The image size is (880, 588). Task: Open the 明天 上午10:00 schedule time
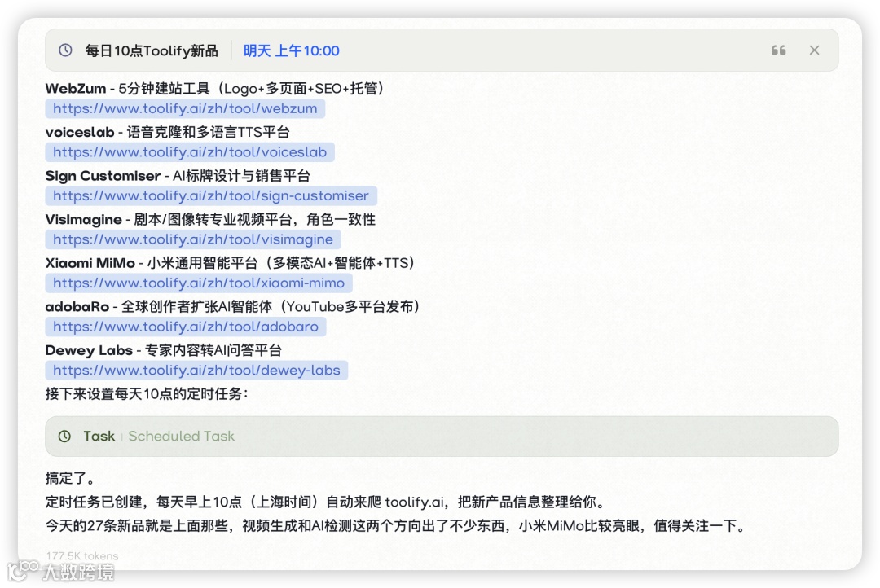(291, 50)
